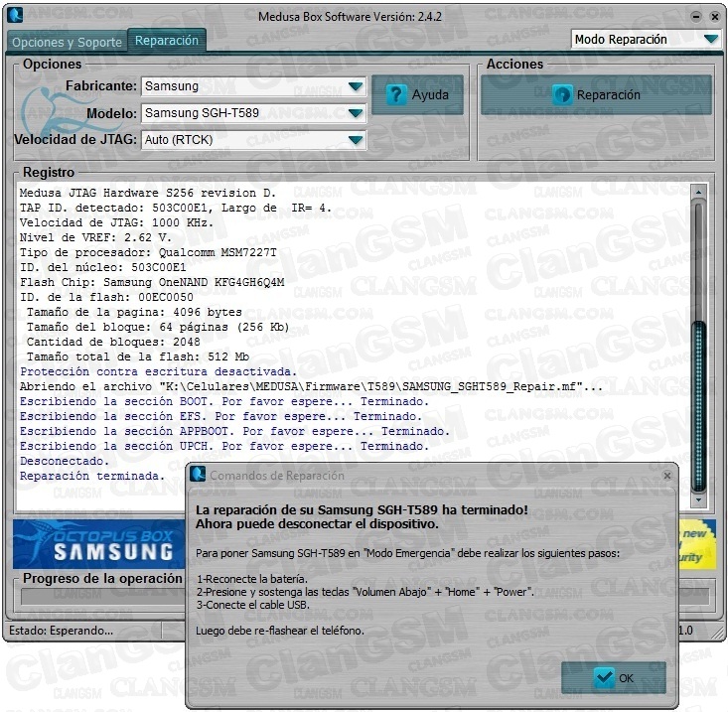Click log line 'Reparación terminada.'
Viewport: 728px width, 712px height.
92,476
